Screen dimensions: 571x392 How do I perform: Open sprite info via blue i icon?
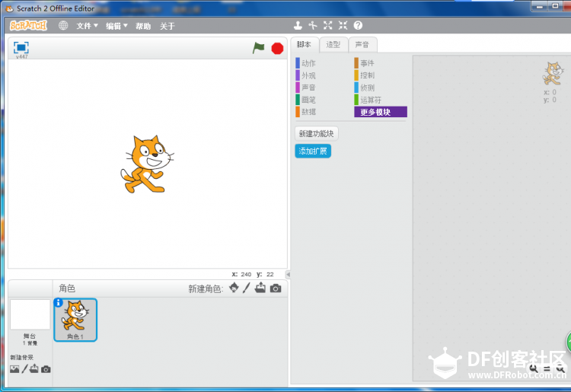pyautogui.click(x=59, y=302)
